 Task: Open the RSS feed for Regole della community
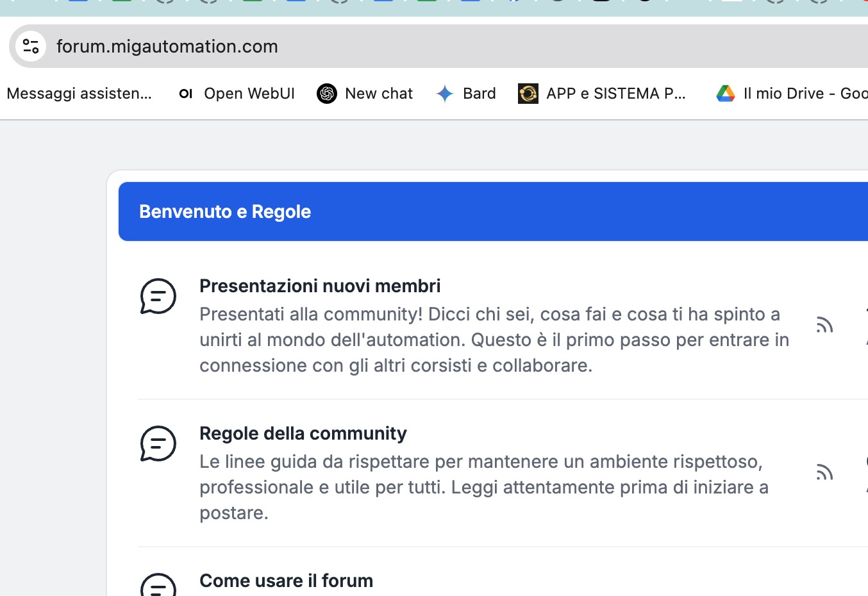tap(824, 472)
